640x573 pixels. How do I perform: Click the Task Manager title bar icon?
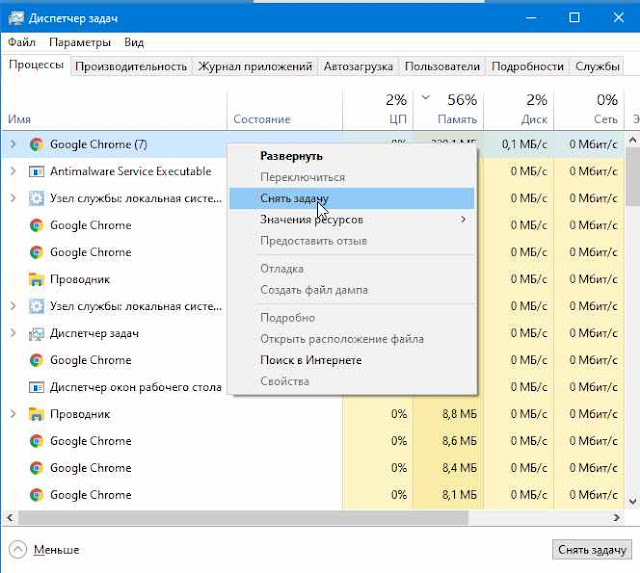click(x=16, y=18)
